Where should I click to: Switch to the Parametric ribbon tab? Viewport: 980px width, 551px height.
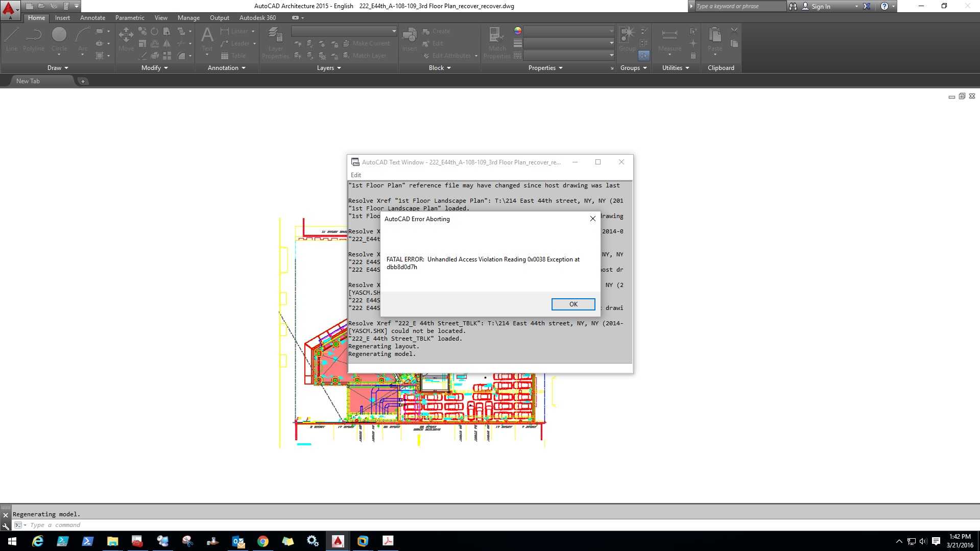(130, 18)
